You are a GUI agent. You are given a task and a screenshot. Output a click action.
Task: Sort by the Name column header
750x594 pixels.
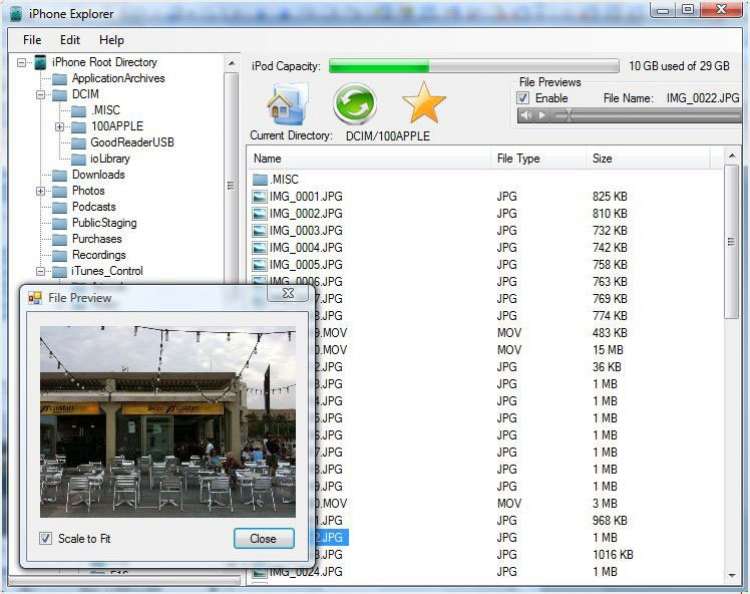coord(368,158)
